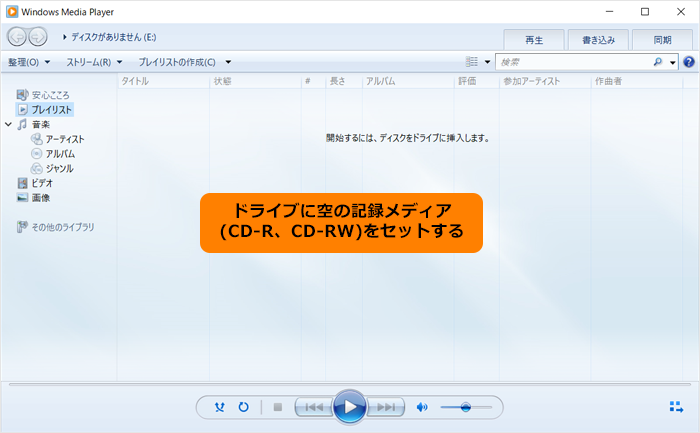700x433 pixels.
Task: Expand the breadcrumb arrow before ディスクがありません
Action: (65, 37)
